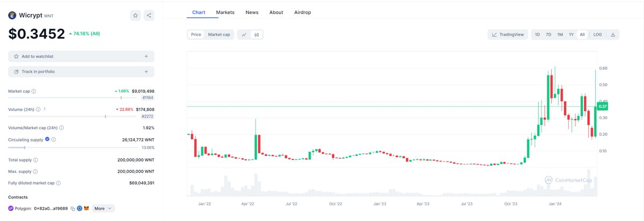Click the Oct '23 label on time axis
Viewport: 644px width, 221px height.
pos(511,204)
